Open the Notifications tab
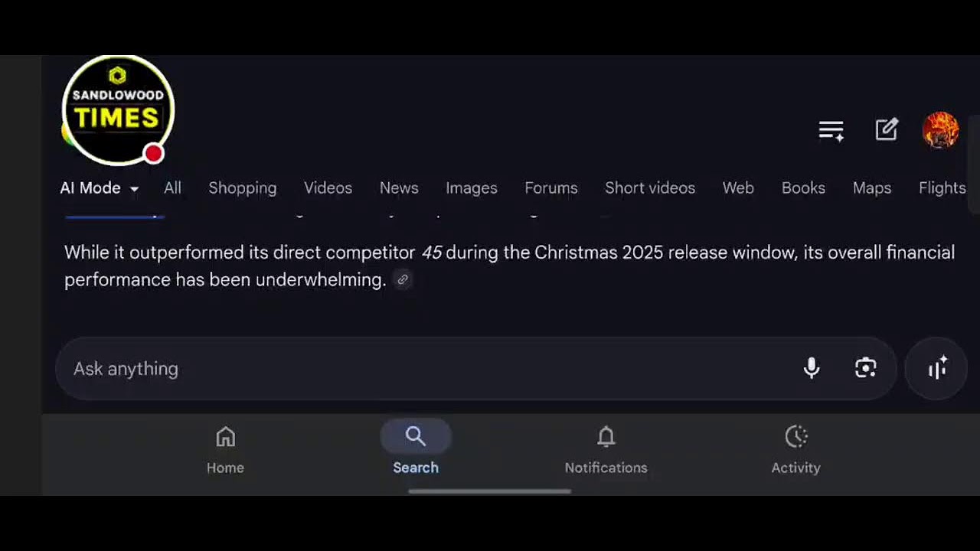 point(606,451)
